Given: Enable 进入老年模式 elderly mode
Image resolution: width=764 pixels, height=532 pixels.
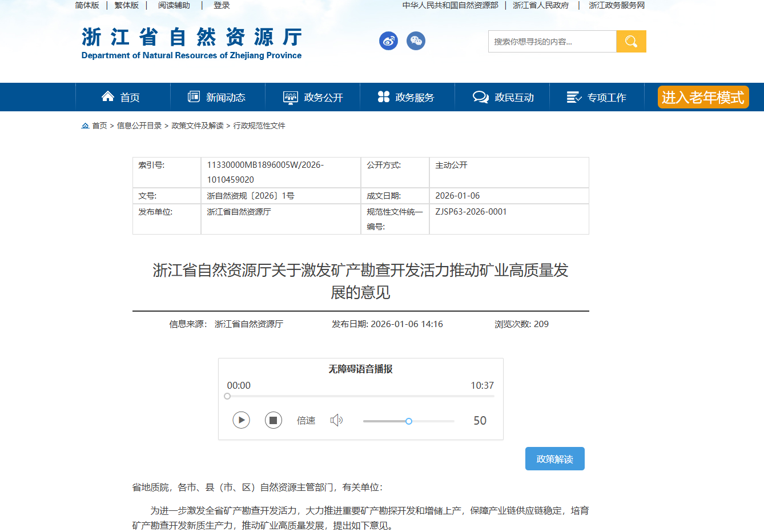Looking at the screenshot, I should point(702,97).
